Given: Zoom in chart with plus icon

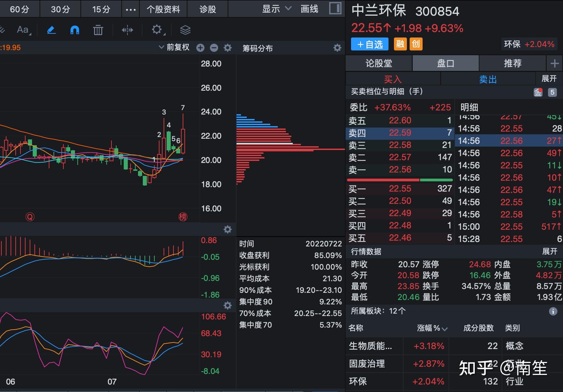Looking at the screenshot, I should (200, 48).
